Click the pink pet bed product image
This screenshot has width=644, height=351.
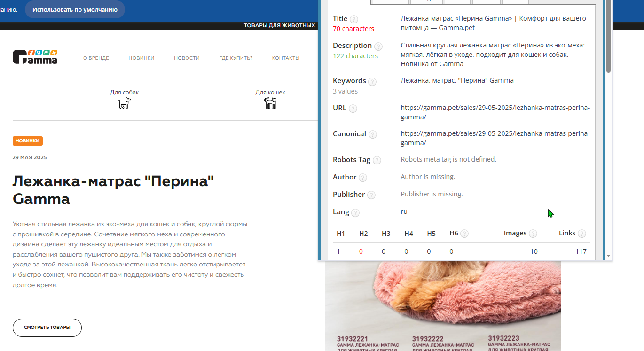[443, 305]
